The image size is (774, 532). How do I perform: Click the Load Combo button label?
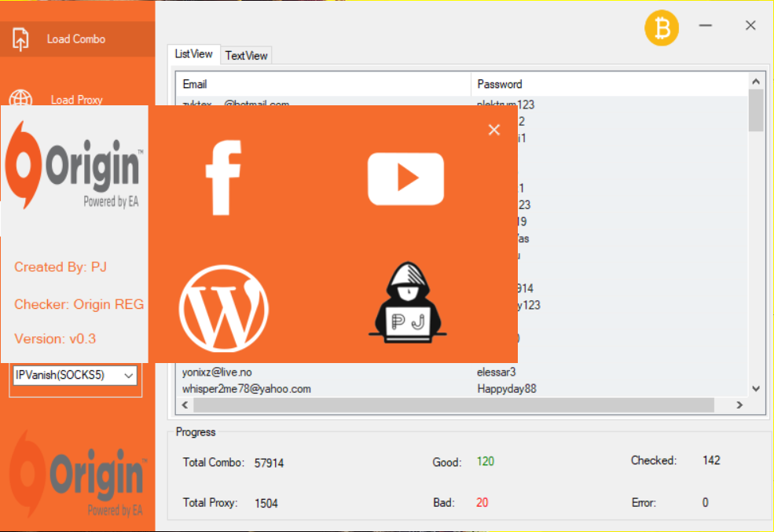76,39
